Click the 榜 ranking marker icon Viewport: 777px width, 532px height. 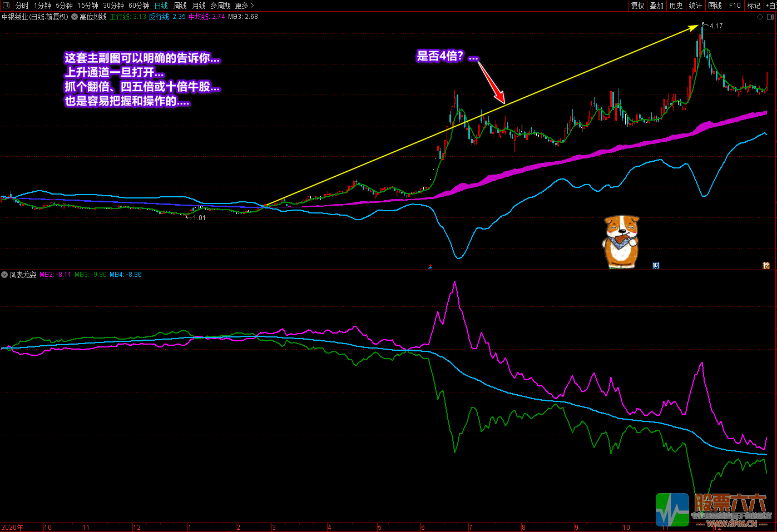tap(766, 266)
